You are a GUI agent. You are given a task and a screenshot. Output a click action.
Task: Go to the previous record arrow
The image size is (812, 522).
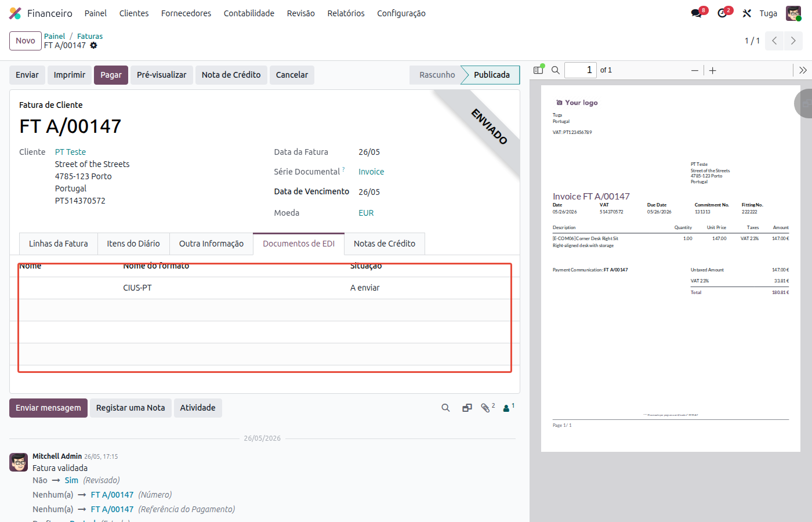[774, 41]
